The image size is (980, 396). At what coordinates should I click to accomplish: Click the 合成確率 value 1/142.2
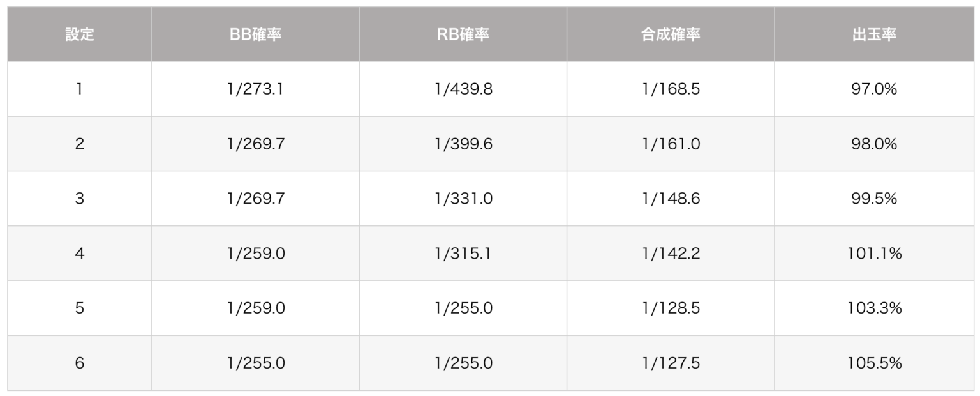tap(671, 254)
